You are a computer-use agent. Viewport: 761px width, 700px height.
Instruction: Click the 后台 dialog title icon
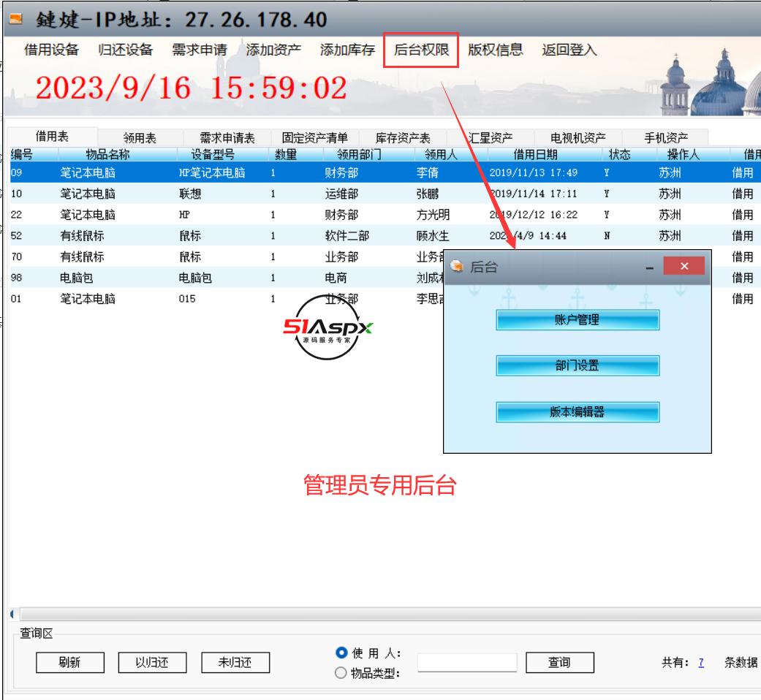(457, 266)
